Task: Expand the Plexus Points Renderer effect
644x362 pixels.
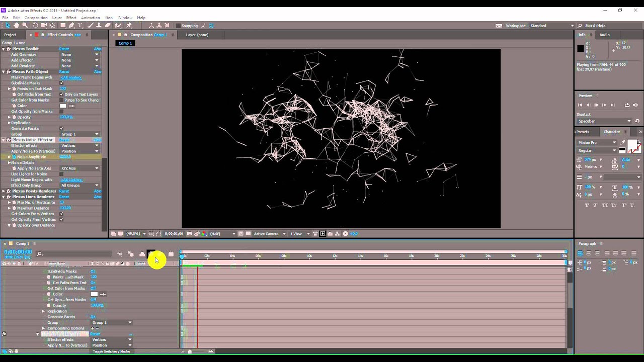Action: click(3, 191)
